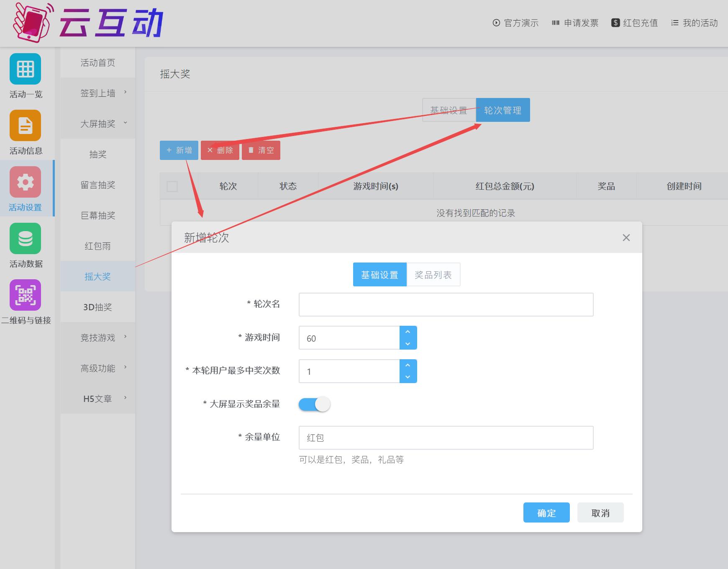This screenshot has width=728, height=569.
Task: Click the 状态 column header
Action: tap(288, 186)
